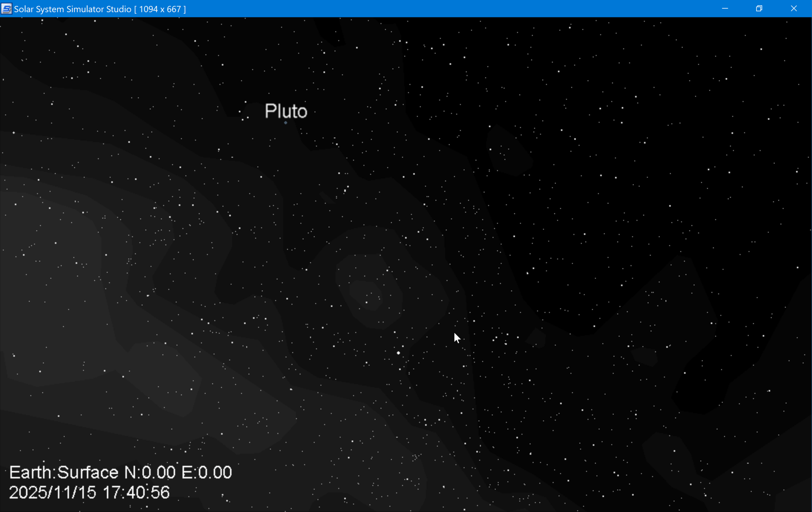Click the 17:40:56 time display

point(136,493)
